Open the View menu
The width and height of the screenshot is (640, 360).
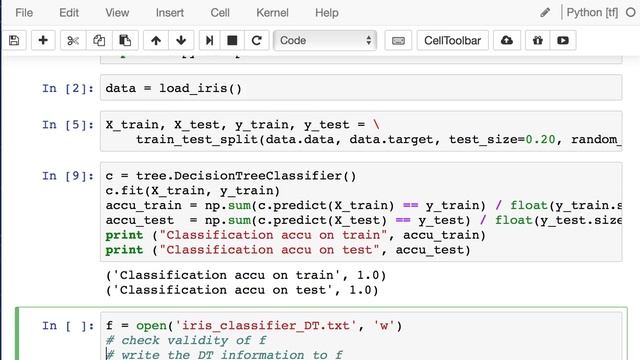(117, 13)
